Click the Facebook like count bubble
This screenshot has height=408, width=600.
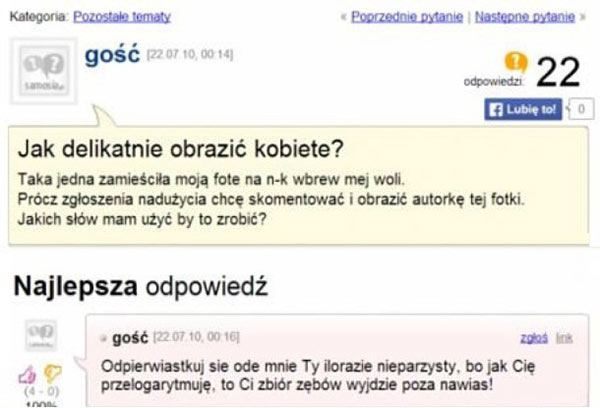tap(581, 107)
